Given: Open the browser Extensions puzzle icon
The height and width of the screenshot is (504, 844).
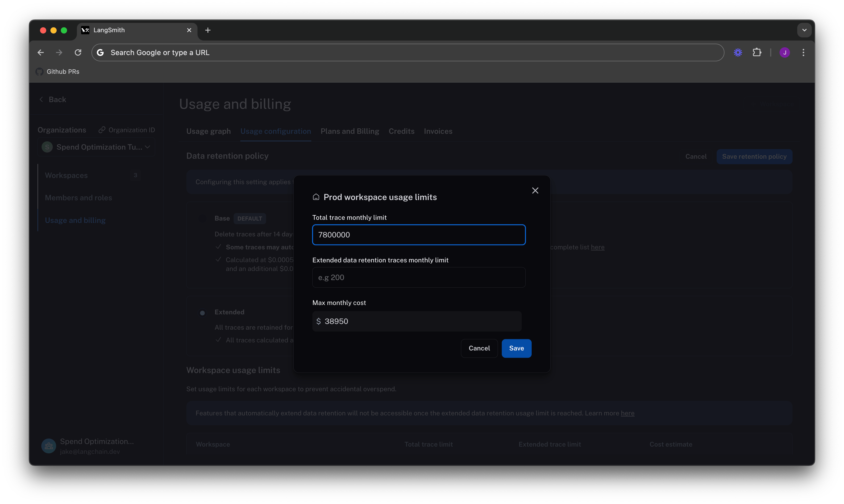Looking at the screenshot, I should point(757,53).
